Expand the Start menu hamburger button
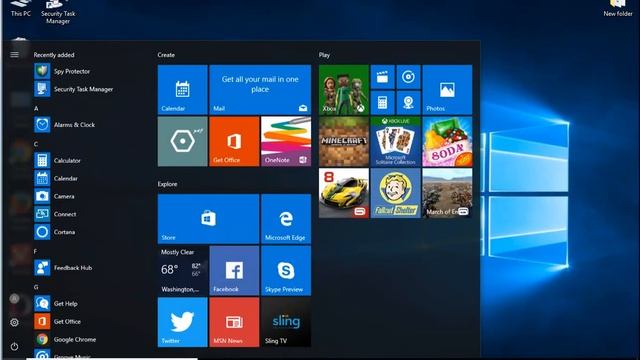The image size is (640, 360). (14, 54)
